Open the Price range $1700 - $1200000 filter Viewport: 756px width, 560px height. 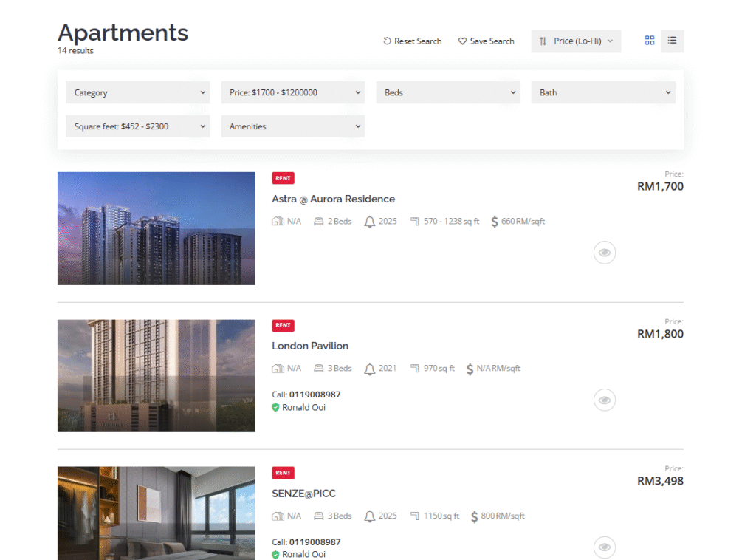pyautogui.click(x=293, y=92)
